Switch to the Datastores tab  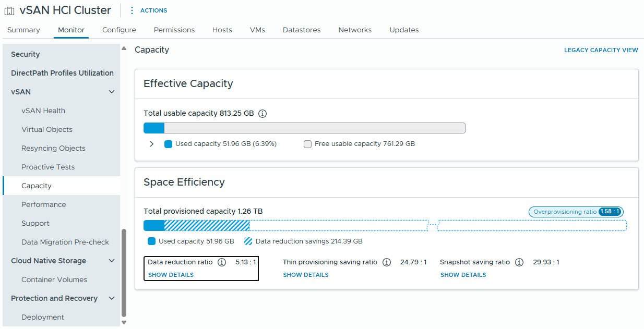coord(302,30)
